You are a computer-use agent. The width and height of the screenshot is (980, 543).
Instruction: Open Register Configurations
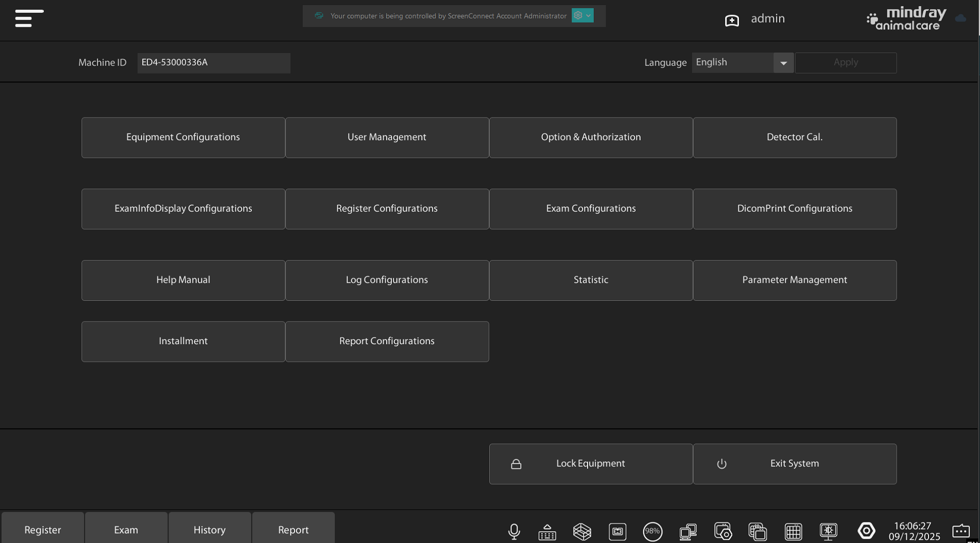387,209
